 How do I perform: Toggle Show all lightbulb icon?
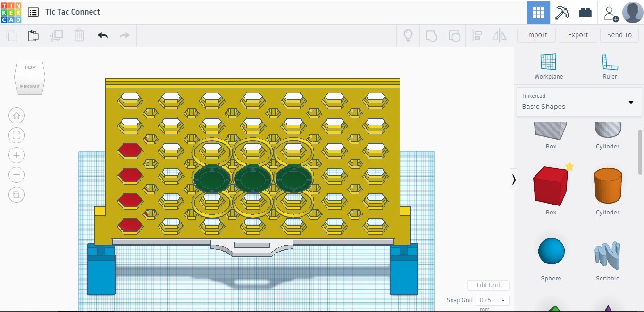point(408,35)
